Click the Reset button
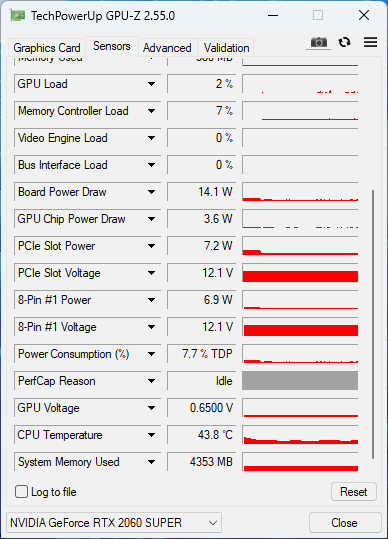This screenshot has width=388, height=539. coord(354,492)
